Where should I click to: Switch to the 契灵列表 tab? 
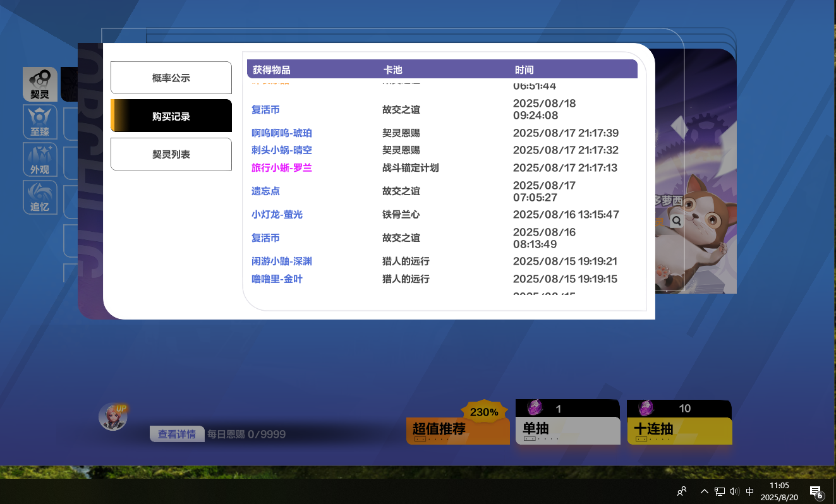click(171, 154)
